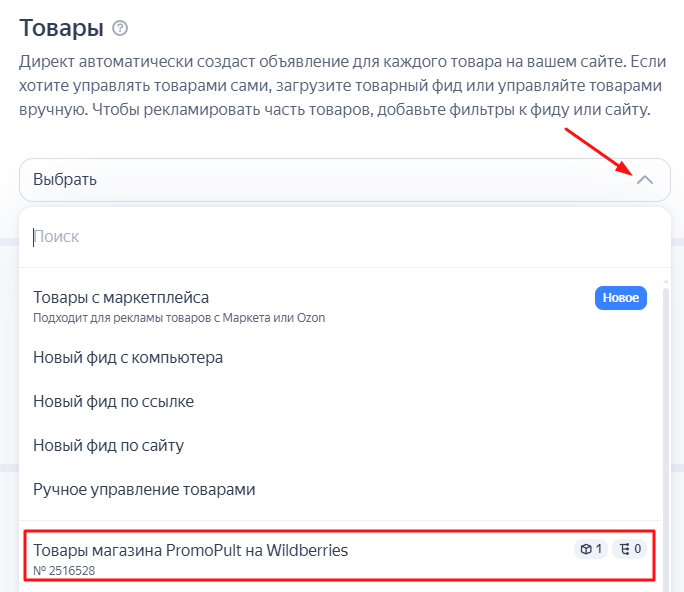Choose Новый фид с компьютера

point(340,358)
